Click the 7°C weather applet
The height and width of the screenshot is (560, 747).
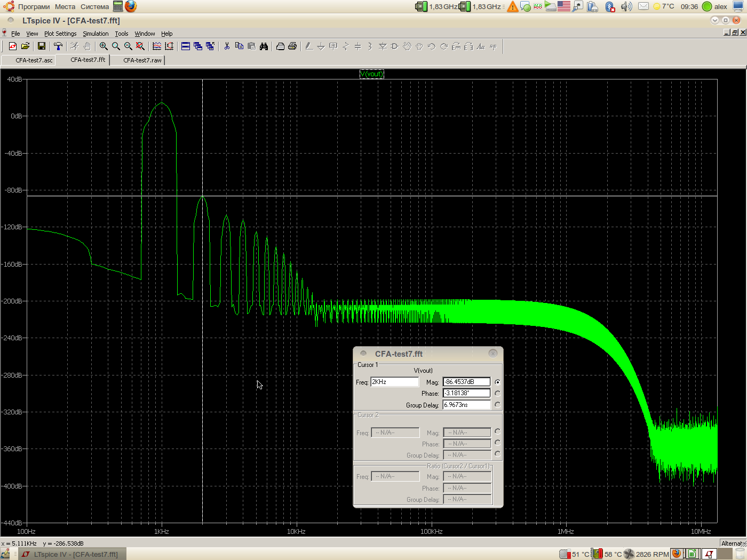pyautogui.click(x=664, y=6)
